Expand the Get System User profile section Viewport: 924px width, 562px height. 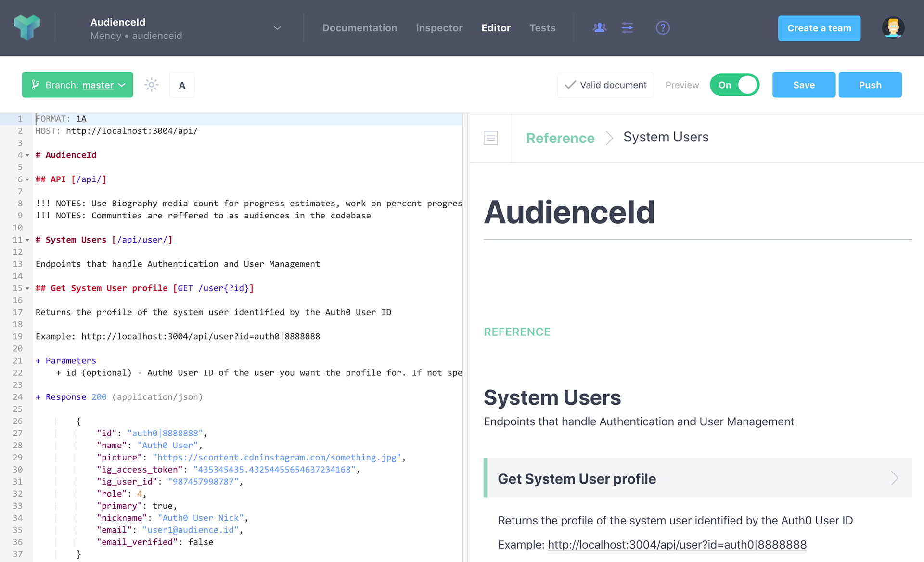698,478
